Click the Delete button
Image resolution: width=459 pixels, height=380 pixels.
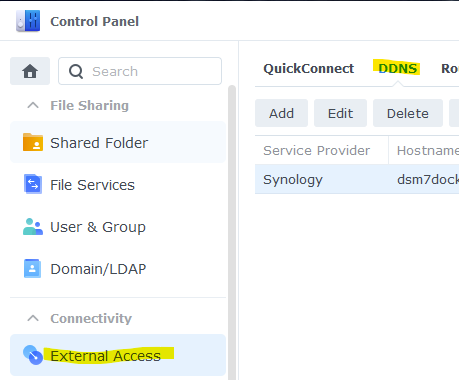tap(408, 113)
